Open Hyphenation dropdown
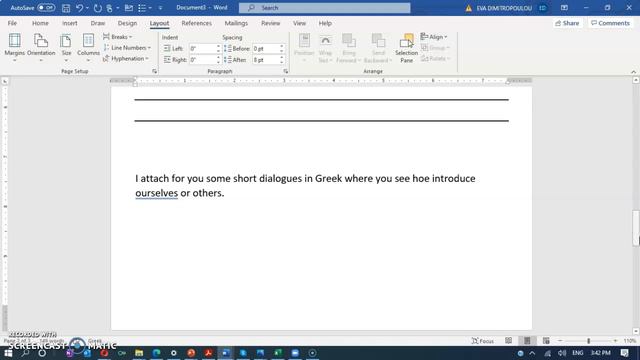 point(126,59)
